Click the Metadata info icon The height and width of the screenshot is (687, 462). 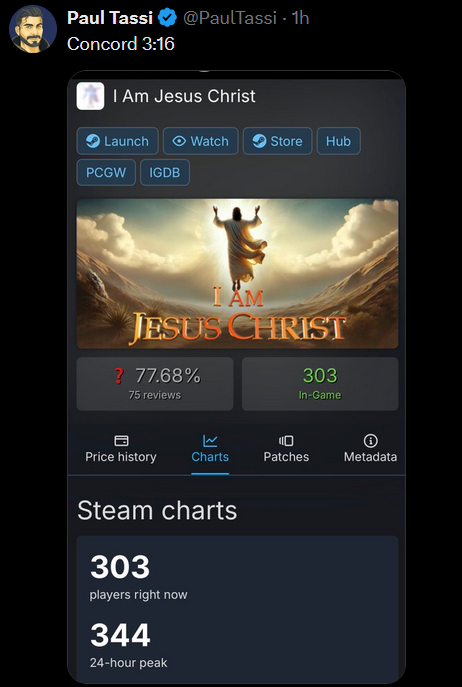(x=370, y=440)
